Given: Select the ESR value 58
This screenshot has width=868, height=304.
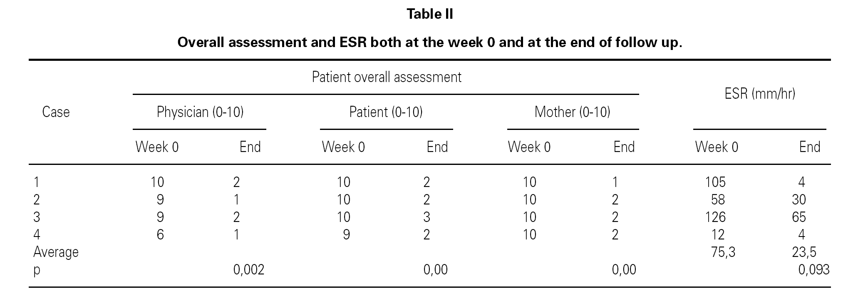Looking at the screenshot, I should 718,200.
